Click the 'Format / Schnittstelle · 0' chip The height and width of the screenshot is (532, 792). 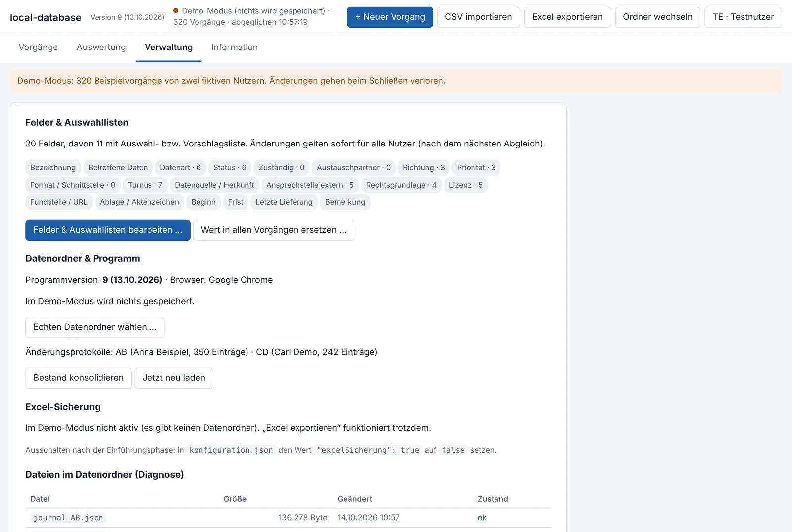point(73,185)
